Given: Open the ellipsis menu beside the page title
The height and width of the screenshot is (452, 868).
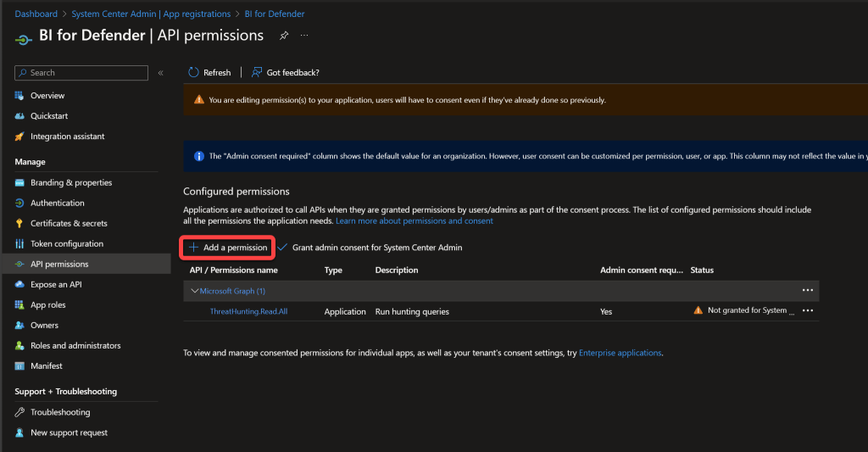Looking at the screenshot, I should coord(304,36).
